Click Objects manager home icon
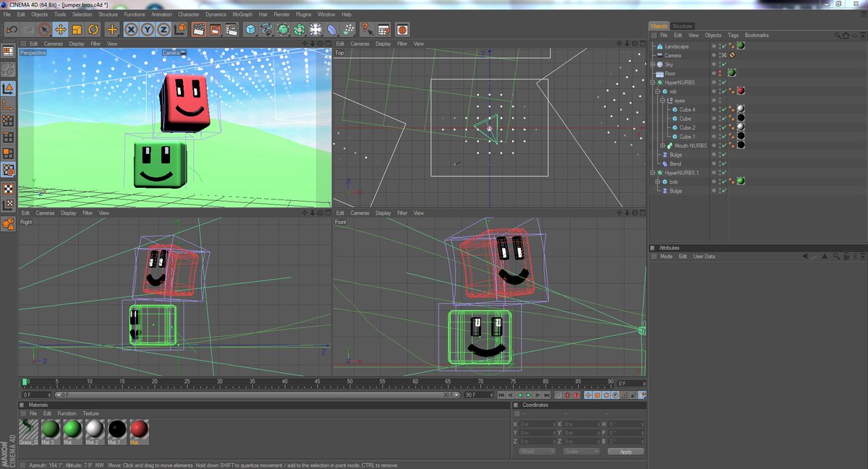Screen dimensions: 868x469 tap(846, 35)
